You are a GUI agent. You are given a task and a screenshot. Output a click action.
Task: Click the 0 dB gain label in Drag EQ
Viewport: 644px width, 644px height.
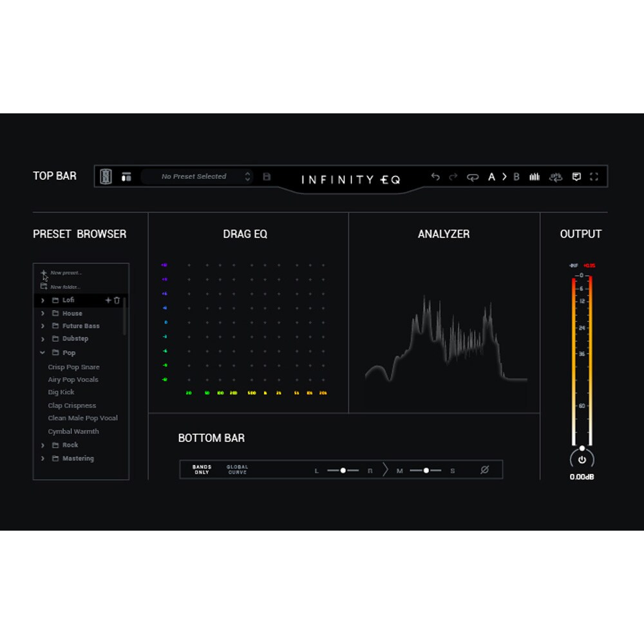click(x=166, y=323)
